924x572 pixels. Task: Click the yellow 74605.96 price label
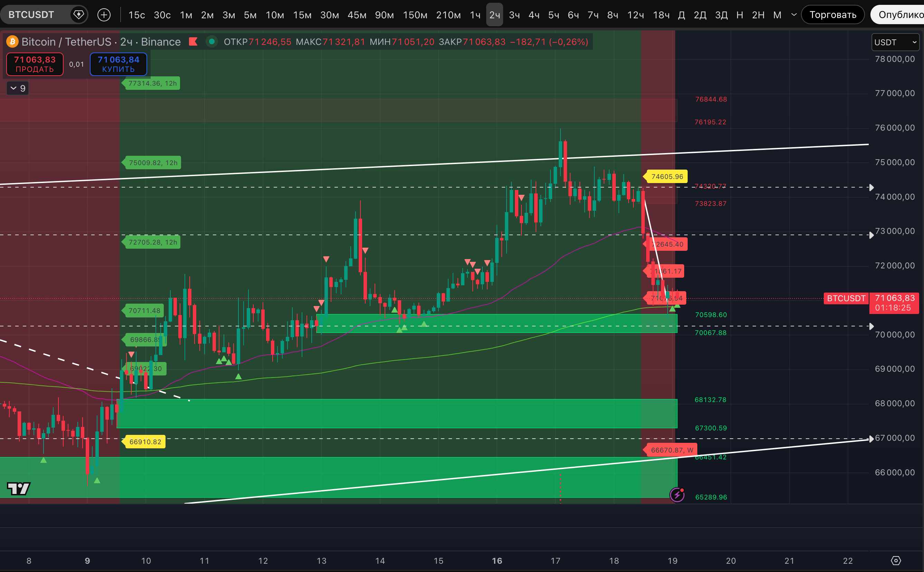coord(667,176)
